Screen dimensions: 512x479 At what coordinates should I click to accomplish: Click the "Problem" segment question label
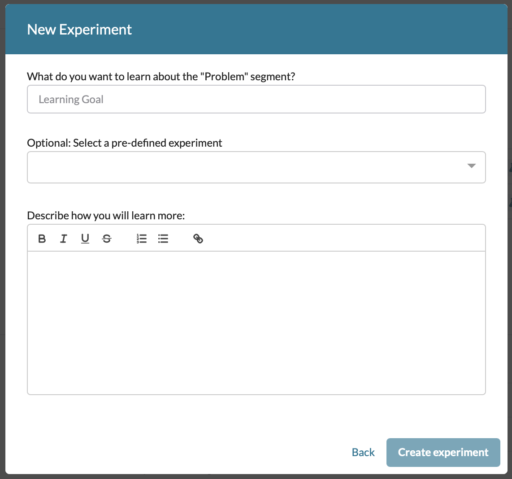161,77
